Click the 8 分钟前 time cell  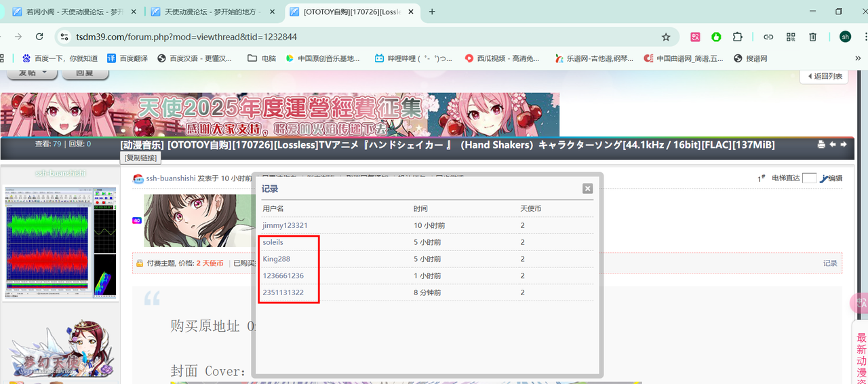coord(427,293)
